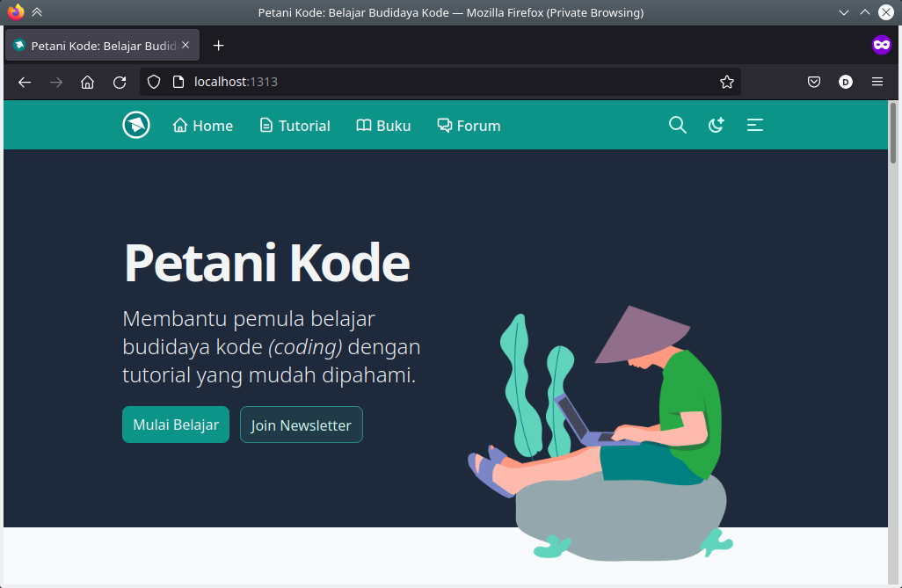Click the Mulai Belajar button

[x=176, y=424]
